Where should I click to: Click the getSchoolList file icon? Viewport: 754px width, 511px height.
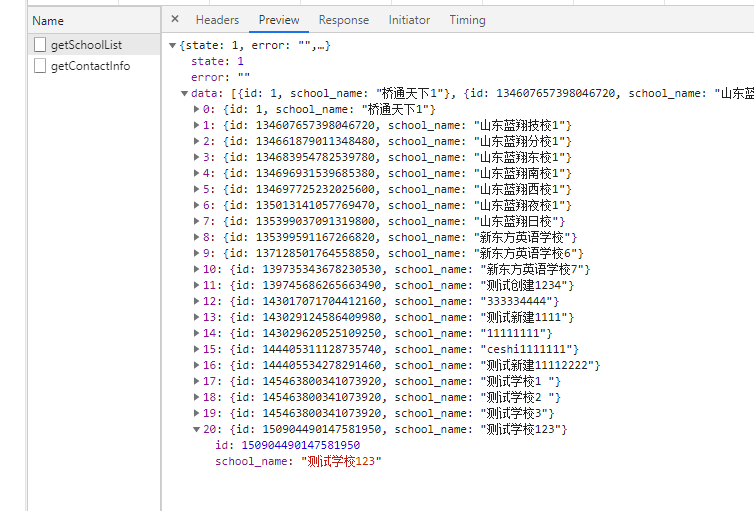pos(40,45)
